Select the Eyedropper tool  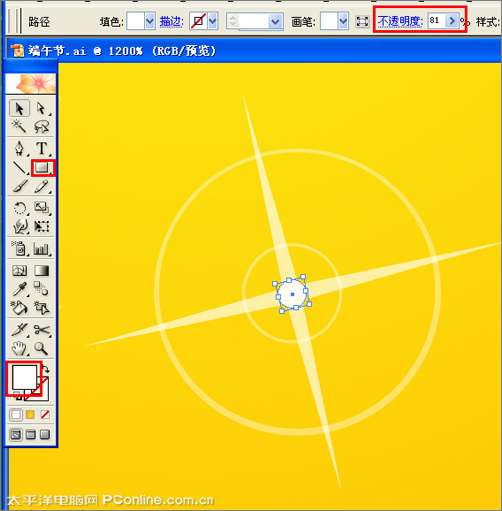(20, 289)
